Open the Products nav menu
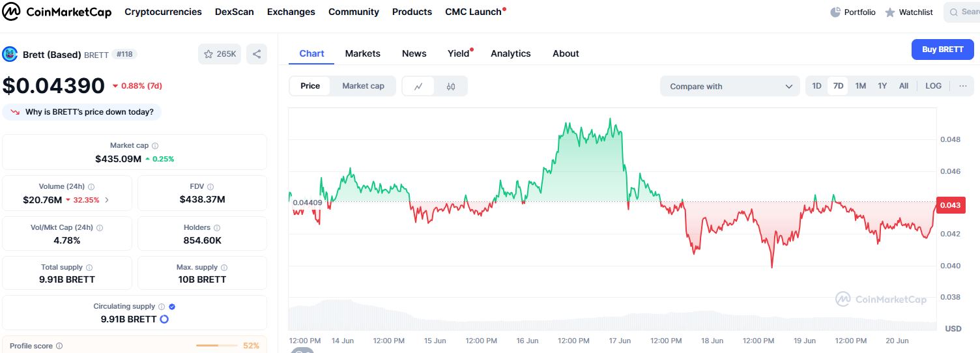 (412, 12)
